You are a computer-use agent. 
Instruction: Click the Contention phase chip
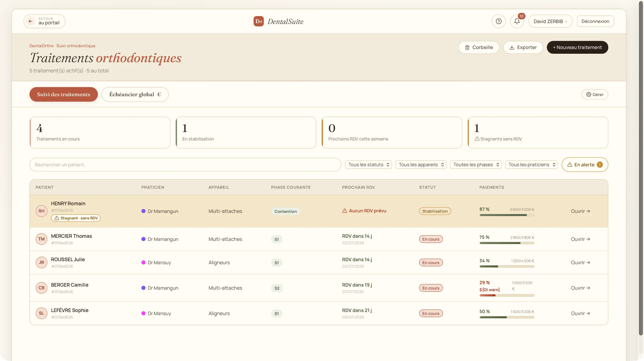click(x=286, y=211)
